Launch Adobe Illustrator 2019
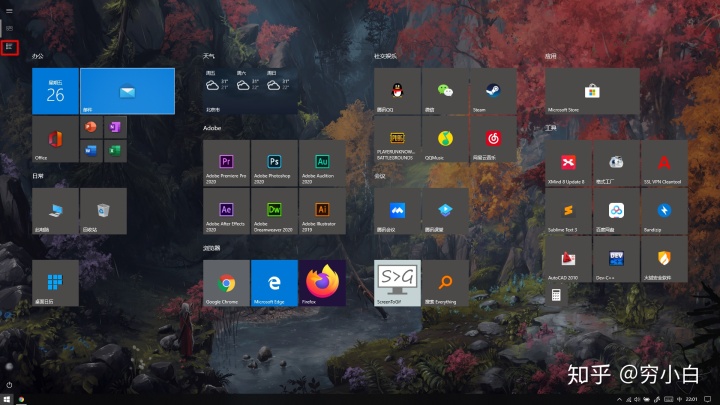This screenshot has height=405, width=720. (x=322, y=211)
